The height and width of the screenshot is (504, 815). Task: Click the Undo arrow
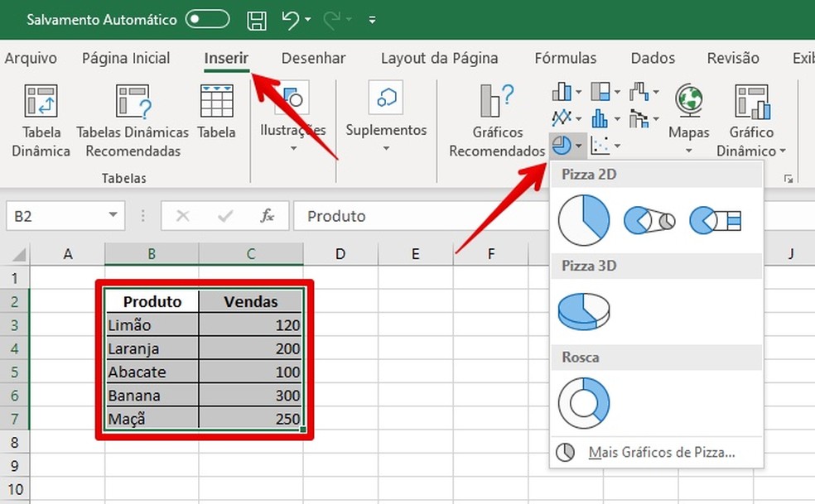click(x=289, y=18)
